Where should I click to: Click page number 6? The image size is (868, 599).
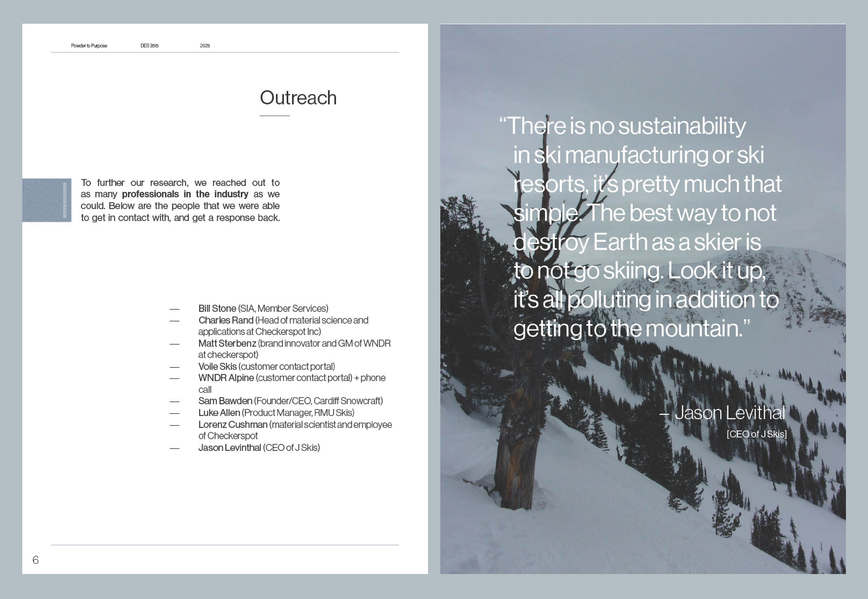(x=36, y=560)
